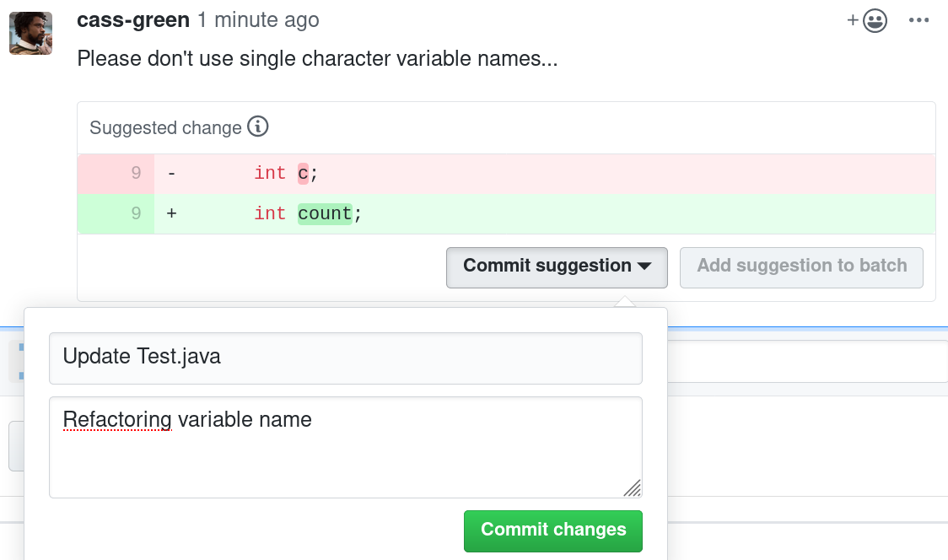Viewport: 948px width, 560px height.
Task: Click the highlighted "c" variable in the deleted line
Action: click(304, 173)
